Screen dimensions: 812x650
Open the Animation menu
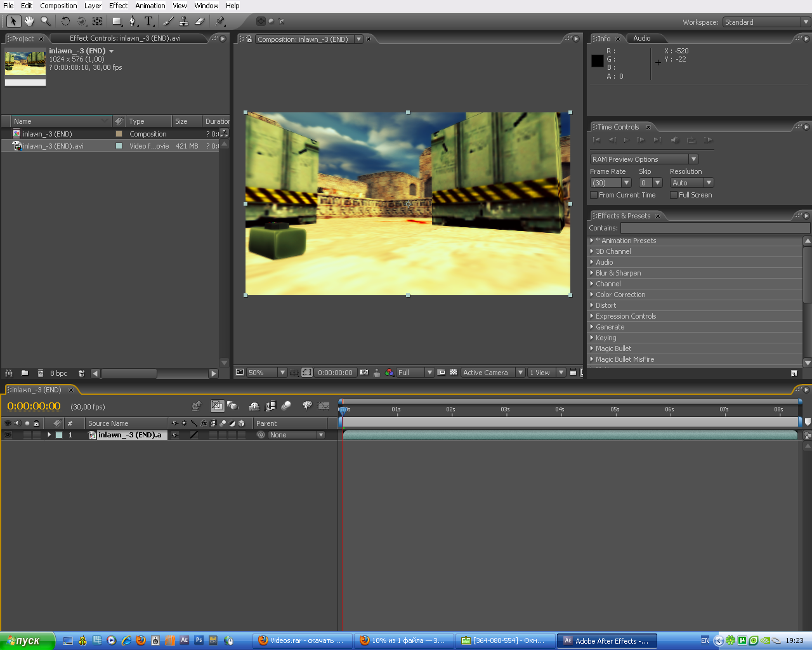(150, 6)
